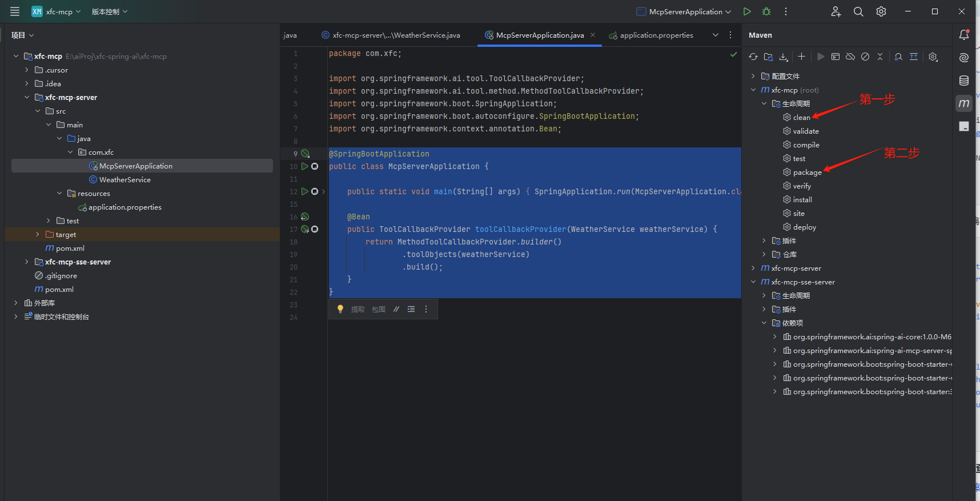Show intention lightbulb actions

[340, 309]
